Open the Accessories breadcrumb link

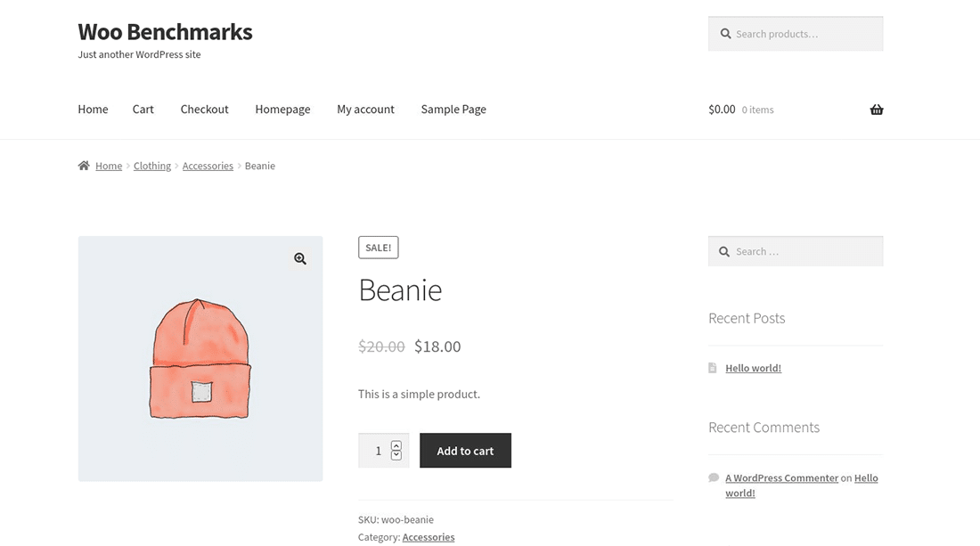tap(208, 166)
